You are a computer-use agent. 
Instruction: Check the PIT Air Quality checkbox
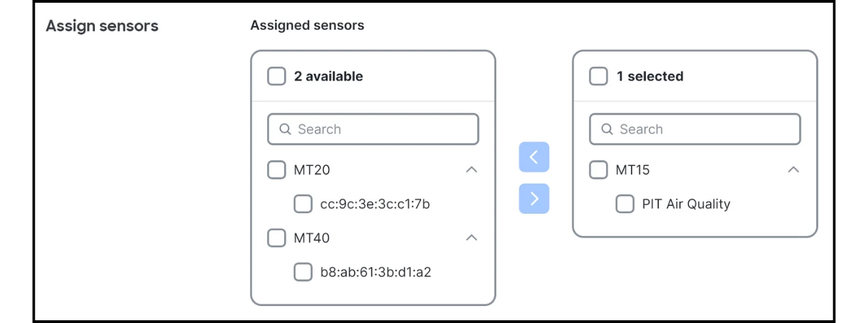625,203
